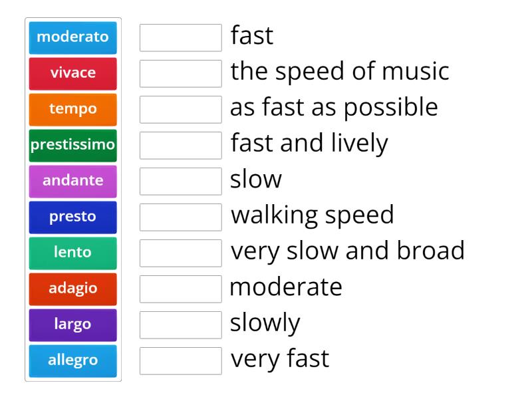Choose the green prestissimo tile
This screenshot has height=399, width=532.
(x=73, y=146)
